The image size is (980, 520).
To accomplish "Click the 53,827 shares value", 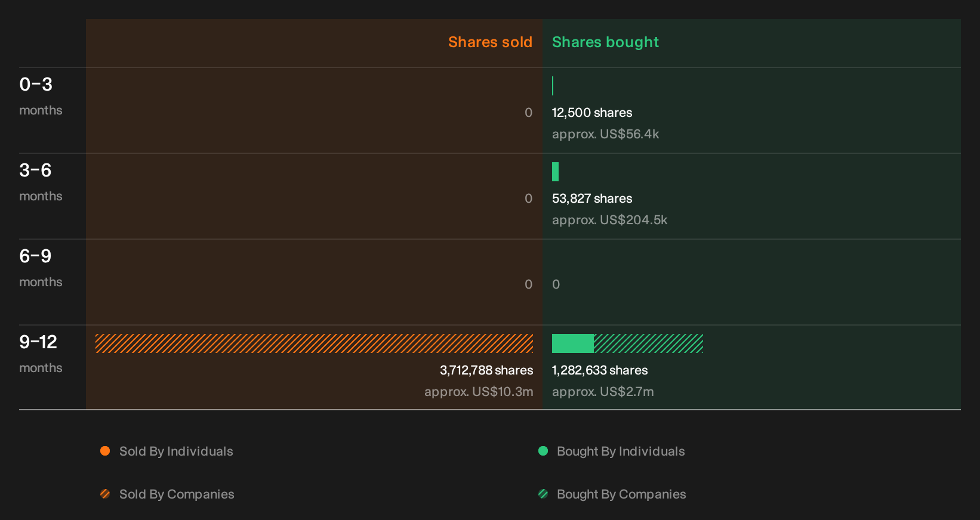I will [592, 199].
